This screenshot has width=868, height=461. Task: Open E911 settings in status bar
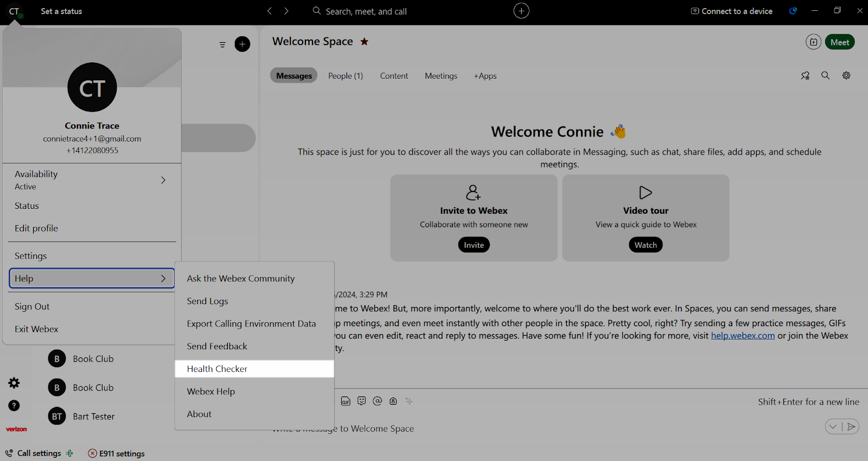[x=122, y=453]
